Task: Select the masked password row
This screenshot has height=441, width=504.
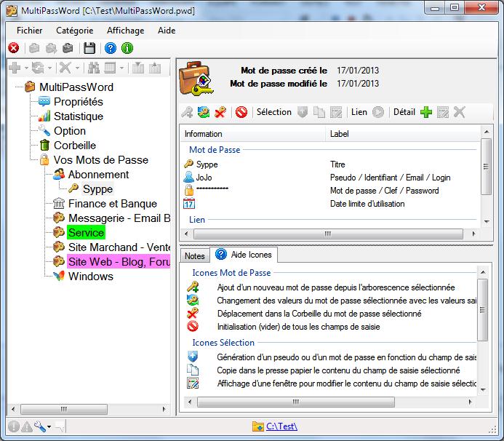Action: (329, 191)
